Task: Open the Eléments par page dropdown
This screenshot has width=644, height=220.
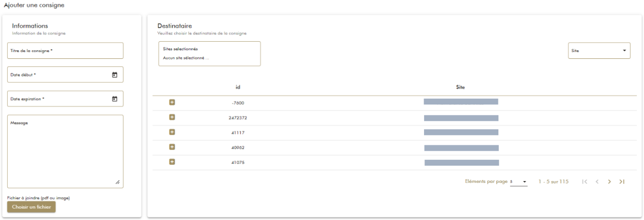Action: pos(518,182)
